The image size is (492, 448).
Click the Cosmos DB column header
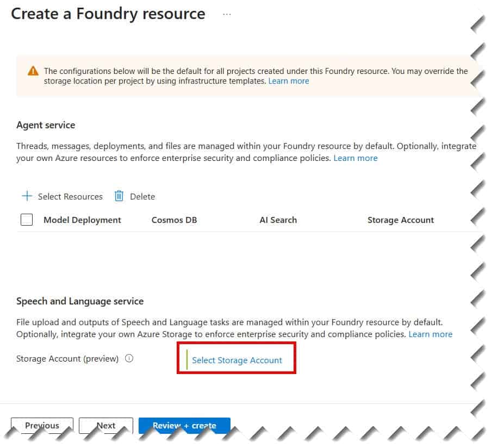pyautogui.click(x=174, y=220)
